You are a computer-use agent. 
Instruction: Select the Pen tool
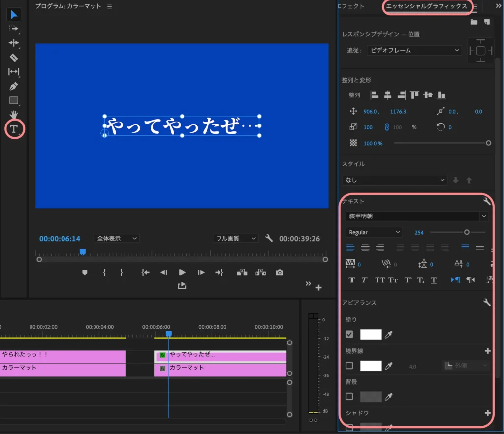14,86
